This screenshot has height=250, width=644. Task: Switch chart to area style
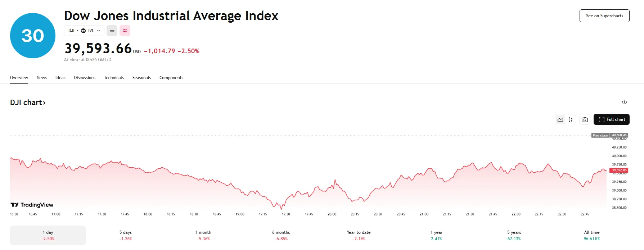[560, 120]
